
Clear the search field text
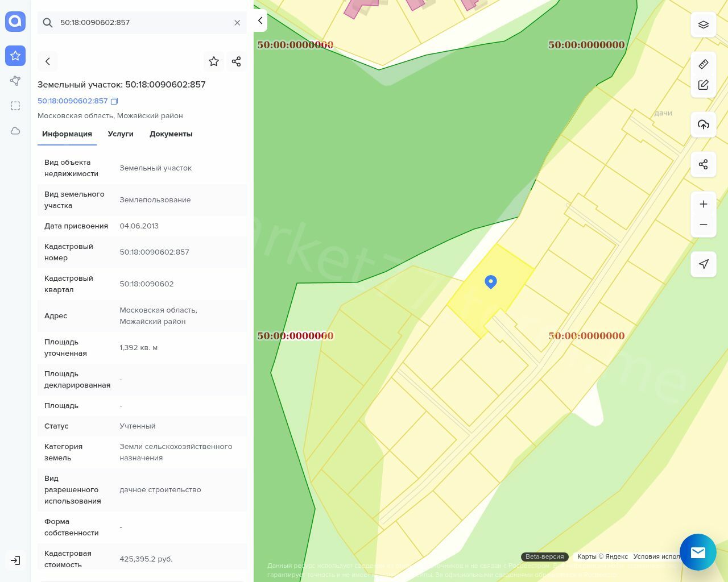(x=237, y=23)
